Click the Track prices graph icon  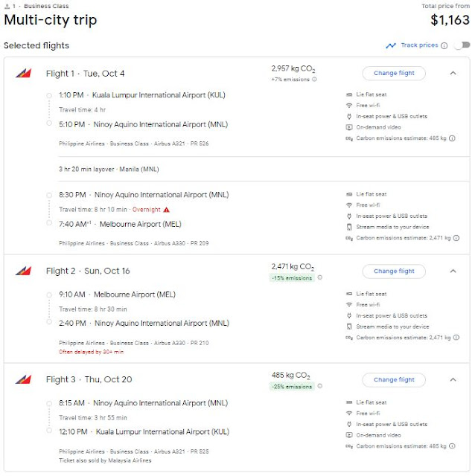[391, 45]
